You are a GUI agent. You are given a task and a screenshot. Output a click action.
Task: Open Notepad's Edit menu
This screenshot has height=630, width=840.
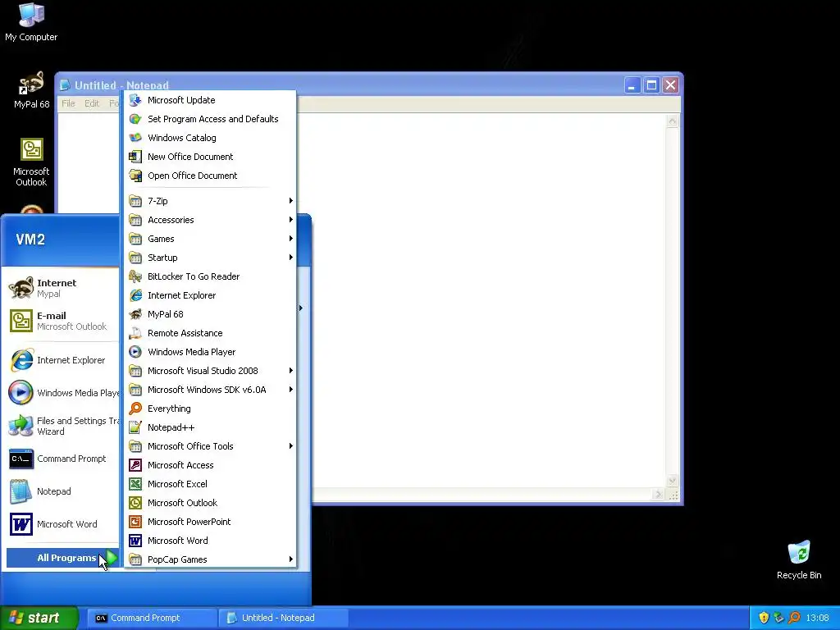(92, 103)
